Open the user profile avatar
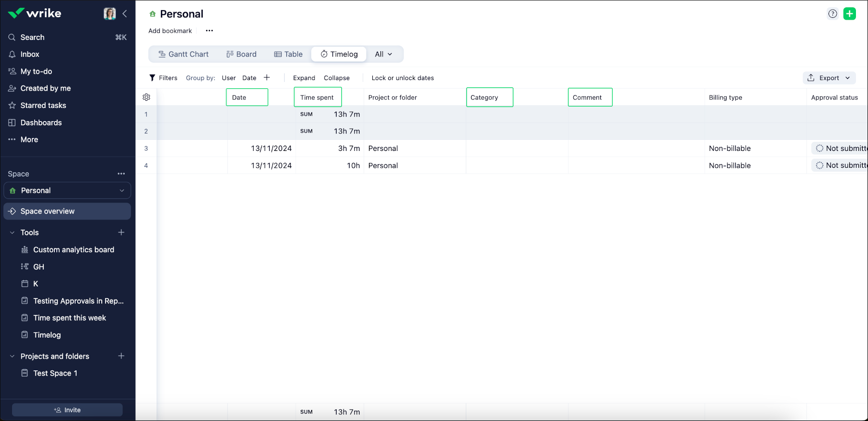The height and width of the screenshot is (421, 868). [x=110, y=14]
